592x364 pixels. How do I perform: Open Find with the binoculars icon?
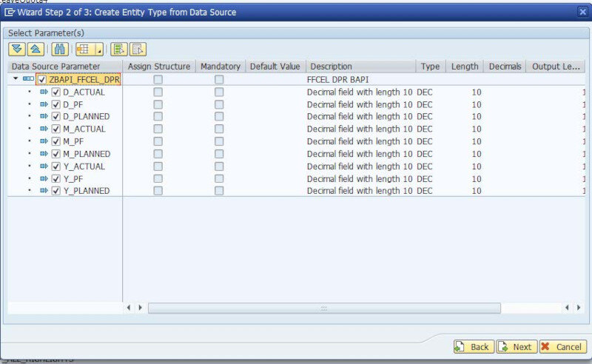60,50
